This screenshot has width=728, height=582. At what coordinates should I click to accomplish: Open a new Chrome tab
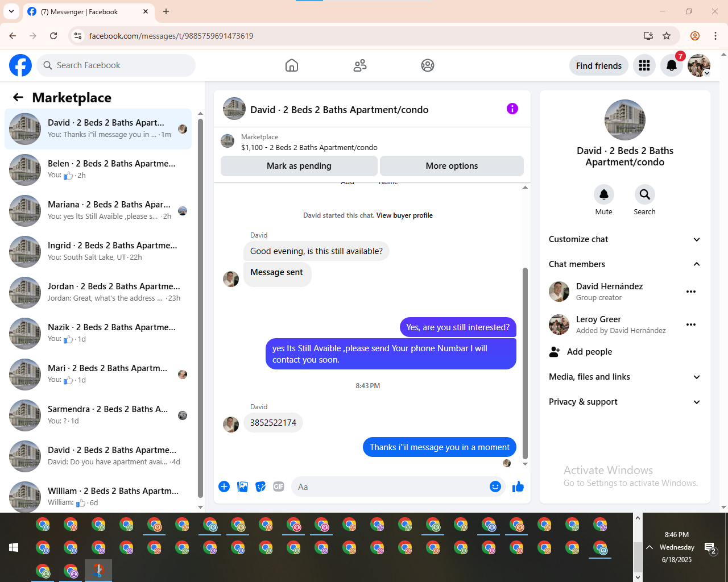pos(166,11)
